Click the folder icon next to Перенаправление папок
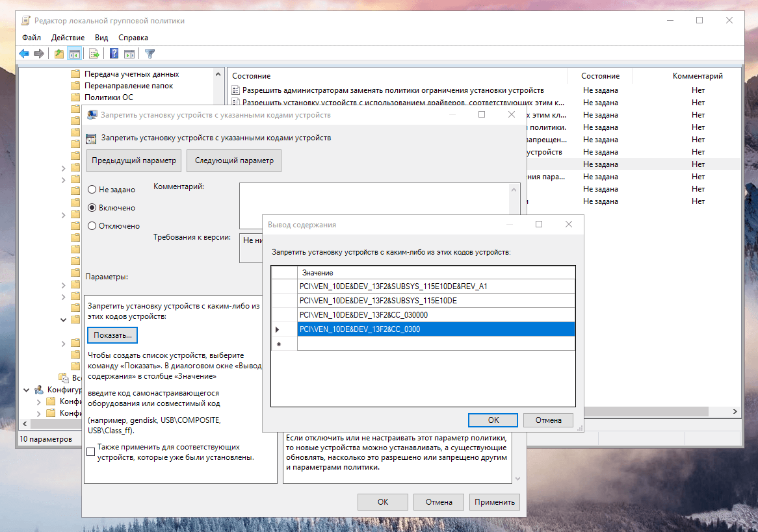This screenshot has height=532, width=758. 75,86
